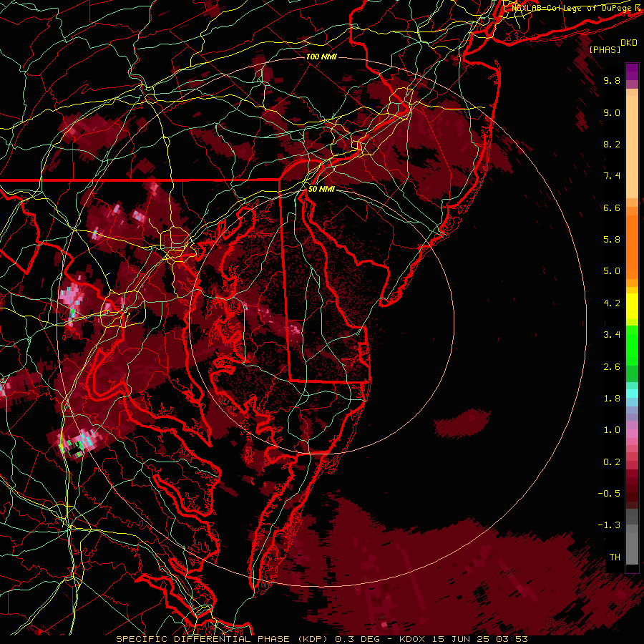The width and height of the screenshot is (644, 644).
Task: Select the 4.2 value on the color scale
Action: pyautogui.click(x=612, y=303)
